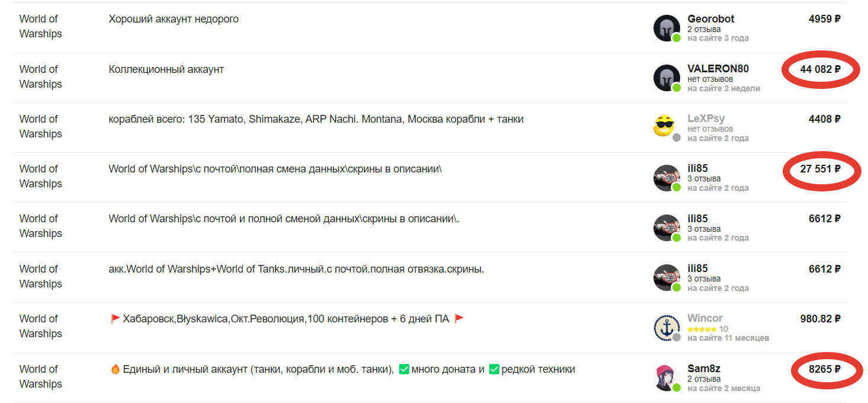Click the 44 082 ₽ price

click(820, 69)
